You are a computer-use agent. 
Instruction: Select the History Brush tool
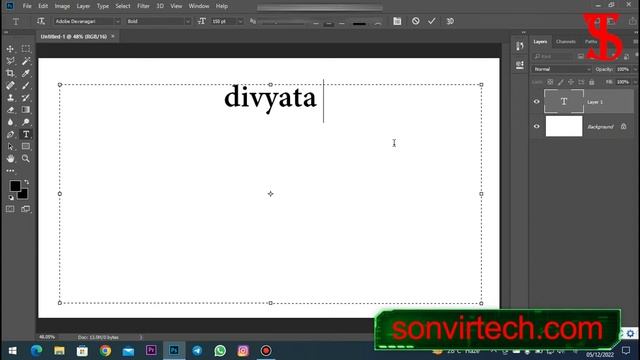coord(26,98)
